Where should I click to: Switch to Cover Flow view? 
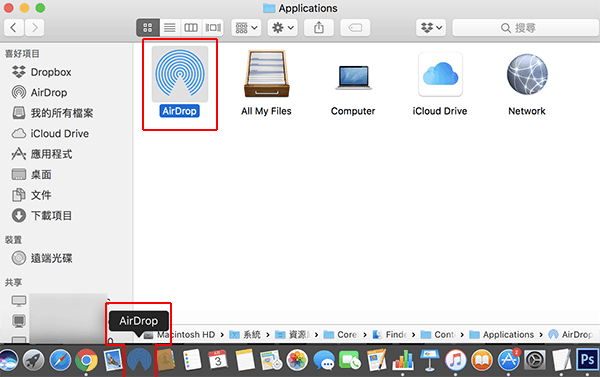pos(213,28)
